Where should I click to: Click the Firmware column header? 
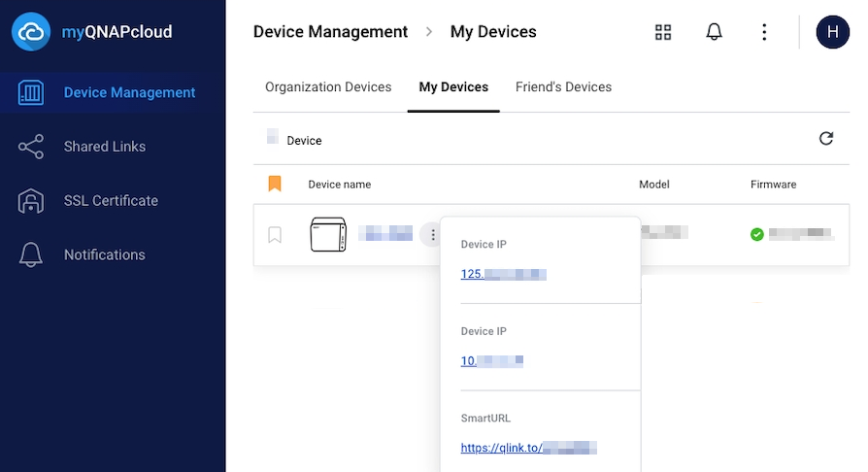click(x=774, y=185)
